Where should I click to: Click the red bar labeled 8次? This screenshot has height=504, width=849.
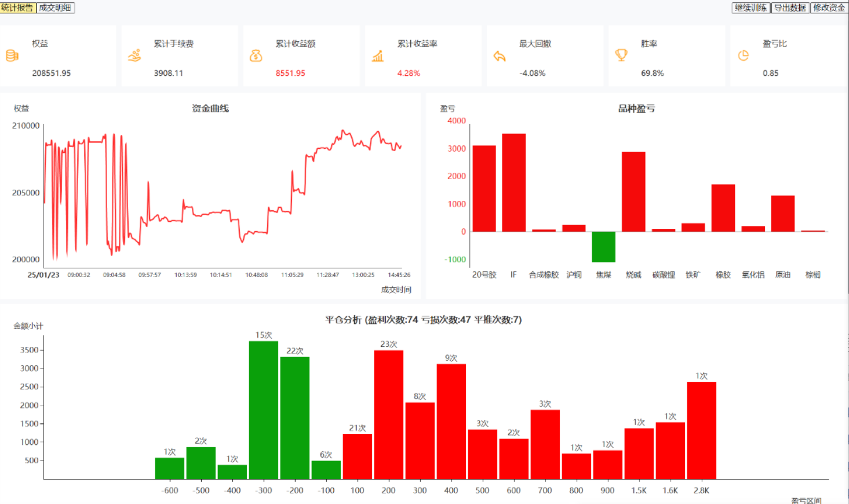click(420, 441)
